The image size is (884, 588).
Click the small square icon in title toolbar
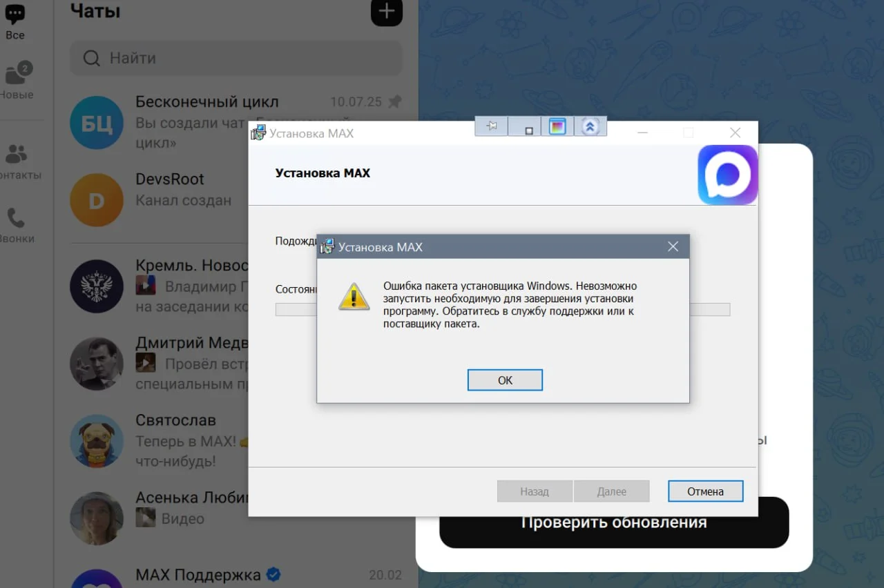click(528, 128)
